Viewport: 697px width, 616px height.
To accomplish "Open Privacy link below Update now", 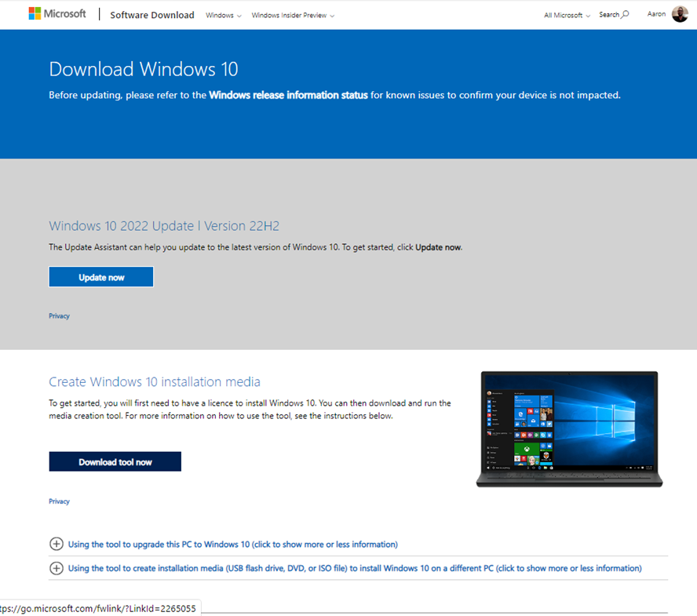I will tap(59, 315).
